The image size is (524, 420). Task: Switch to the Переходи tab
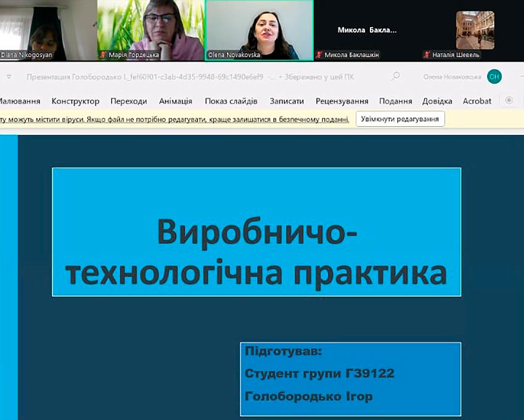pos(129,101)
